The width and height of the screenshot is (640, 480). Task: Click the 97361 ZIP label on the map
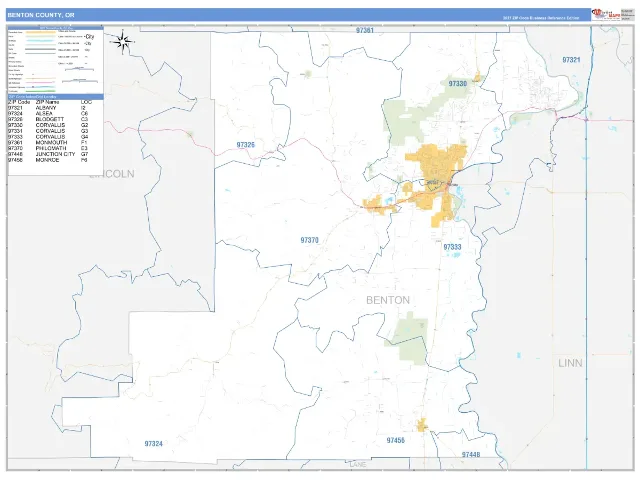coord(364,30)
